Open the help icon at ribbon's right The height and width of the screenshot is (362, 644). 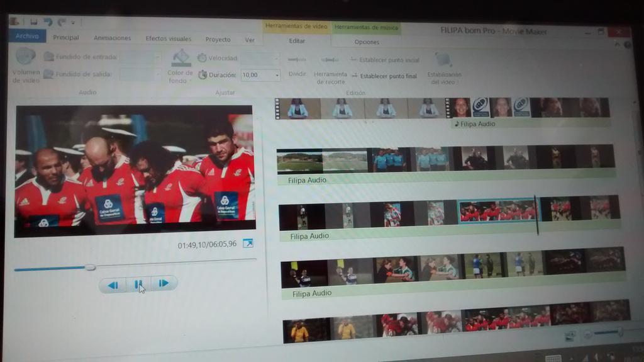coord(628,45)
